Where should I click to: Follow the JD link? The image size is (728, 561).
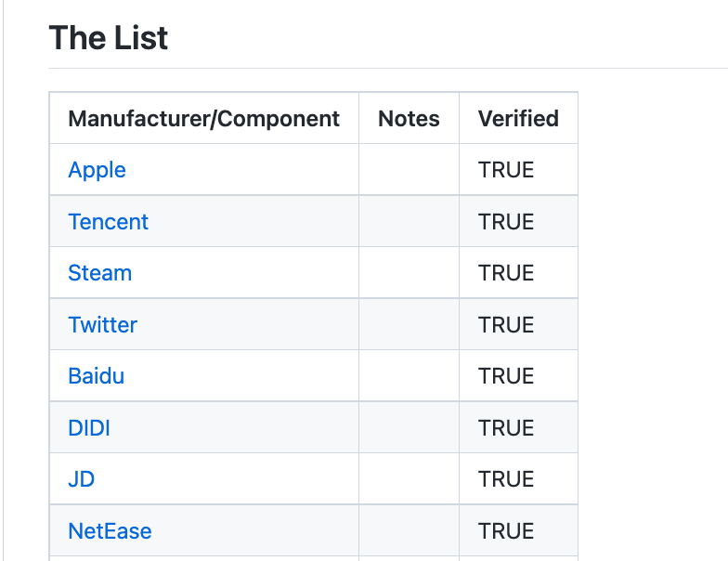81,479
